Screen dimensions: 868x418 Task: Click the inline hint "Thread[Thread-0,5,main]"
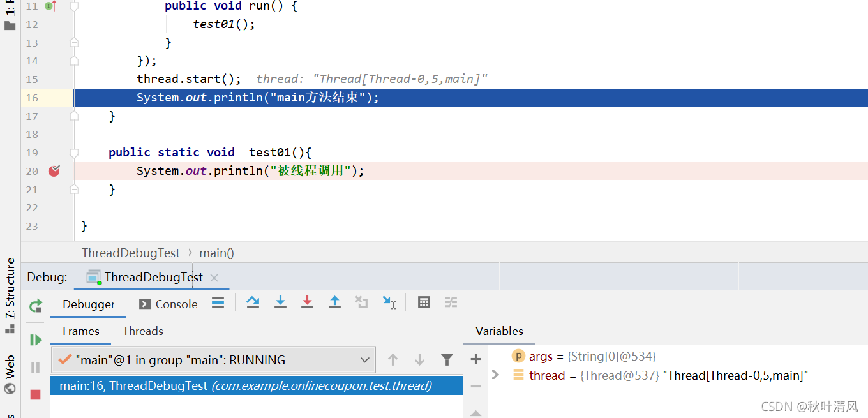371,79
